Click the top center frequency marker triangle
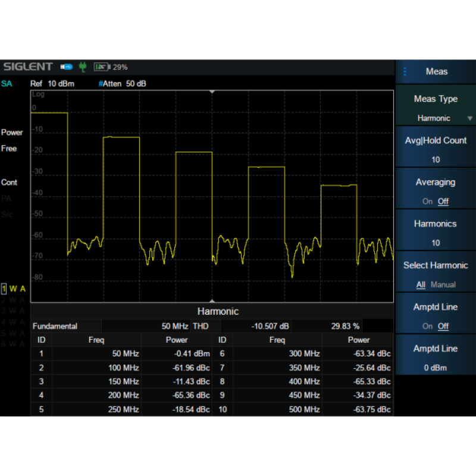 point(212,92)
